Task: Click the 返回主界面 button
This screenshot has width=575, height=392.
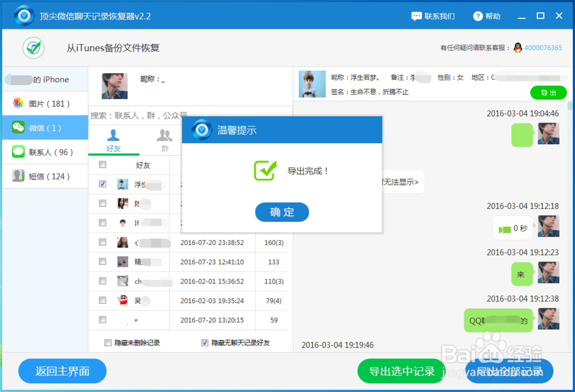Action: (x=62, y=371)
